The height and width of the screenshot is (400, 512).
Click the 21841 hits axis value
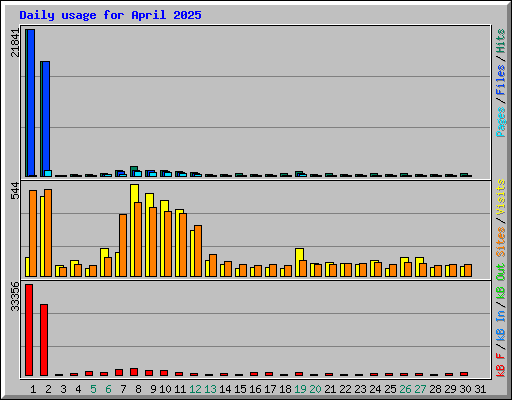pyautogui.click(x=15, y=43)
